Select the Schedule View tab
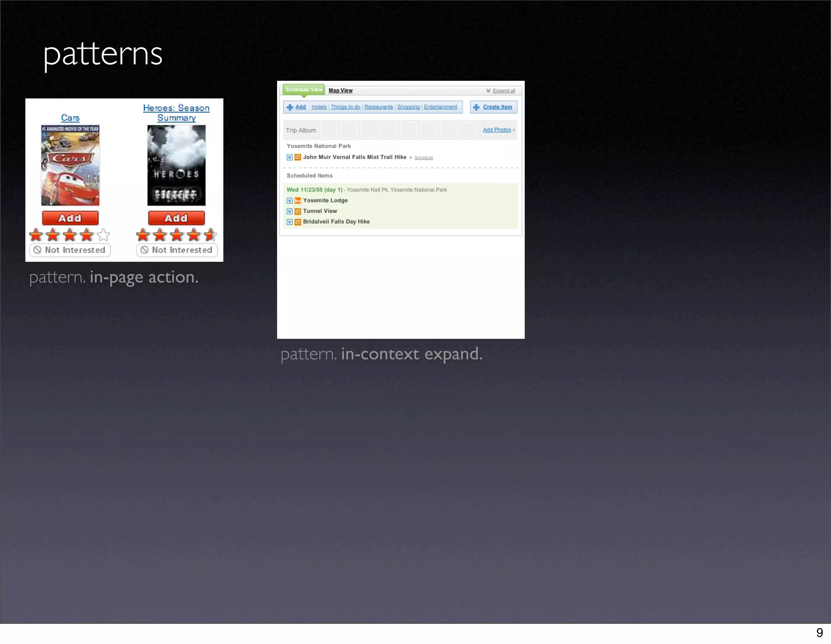This screenshot has height=644, width=831. [x=304, y=90]
